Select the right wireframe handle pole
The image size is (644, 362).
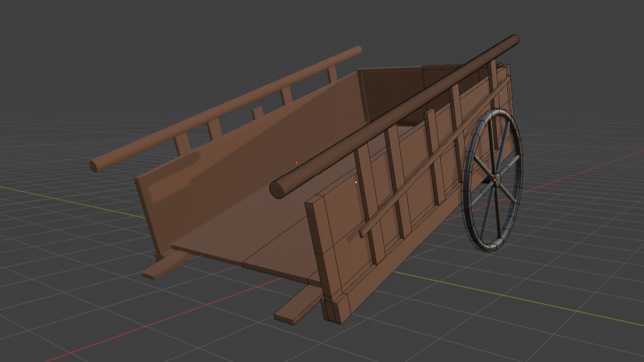tap(394, 117)
